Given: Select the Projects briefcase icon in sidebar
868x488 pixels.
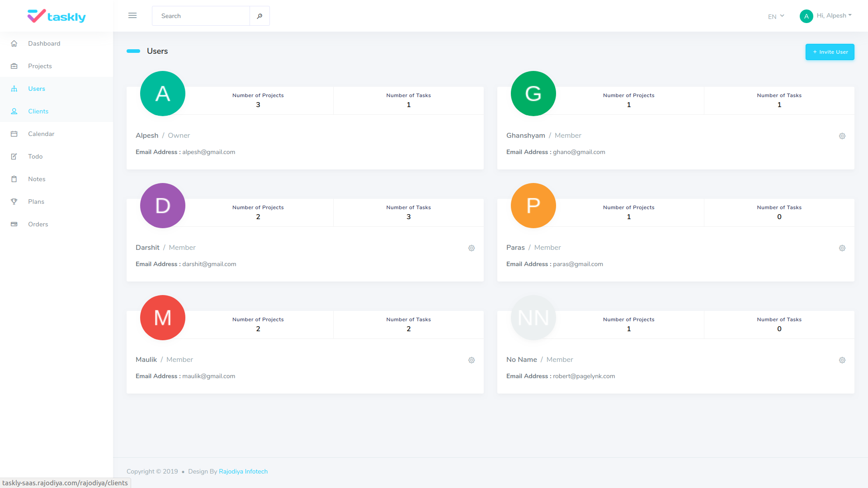Looking at the screenshot, I should (14, 66).
